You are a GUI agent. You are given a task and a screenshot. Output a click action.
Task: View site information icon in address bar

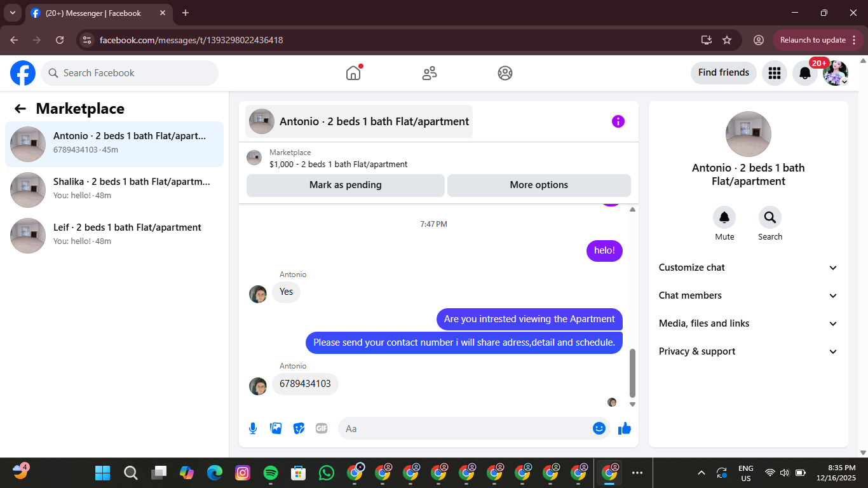pos(88,40)
